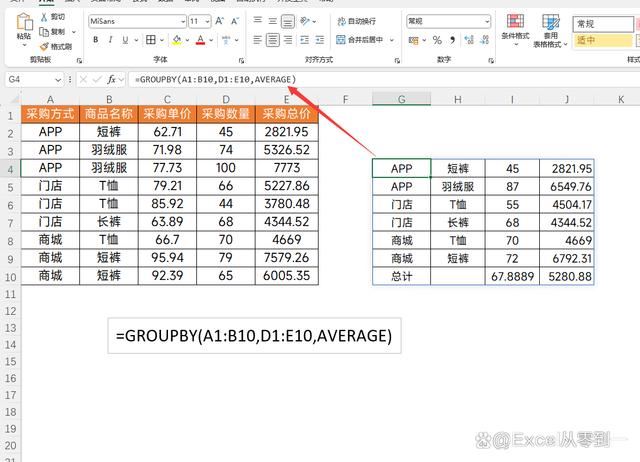This screenshot has height=462, width=640.
Task: Expand the Merge and Center dropdown arrow
Action: point(391,40)
